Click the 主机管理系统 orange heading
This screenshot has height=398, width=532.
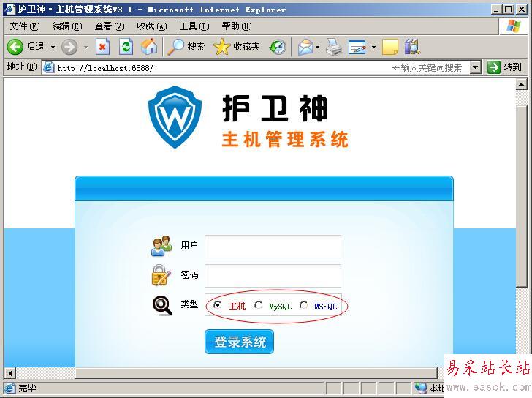coord(285,140)
